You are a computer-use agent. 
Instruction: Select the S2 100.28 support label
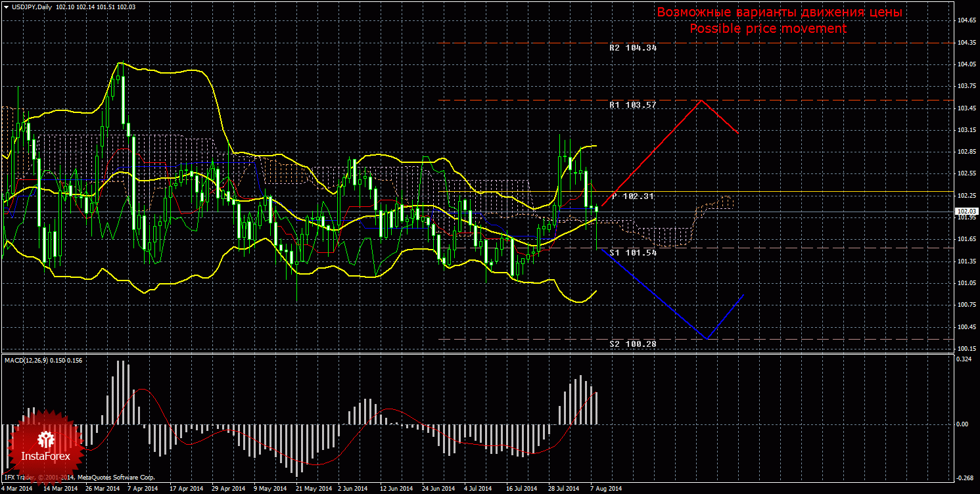coord(632,344)
